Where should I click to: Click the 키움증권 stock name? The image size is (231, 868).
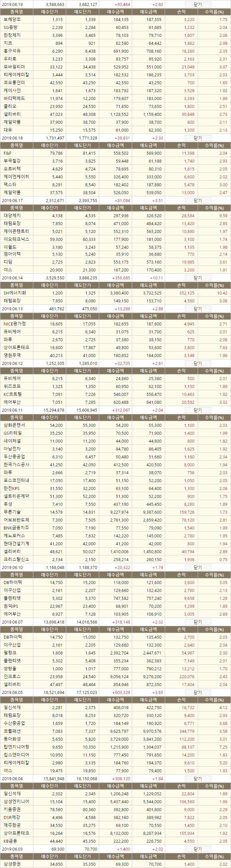pyautogui.click(x=12, y=809)
